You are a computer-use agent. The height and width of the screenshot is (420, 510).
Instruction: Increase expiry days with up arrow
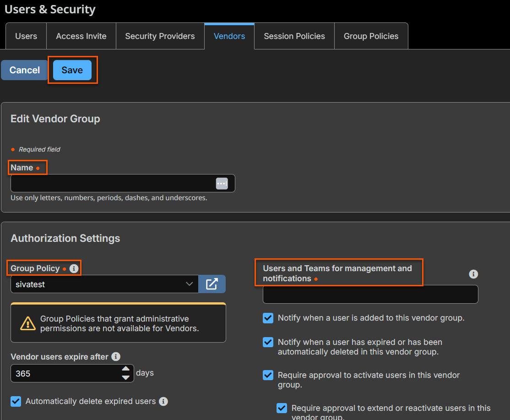click(126, 369)
